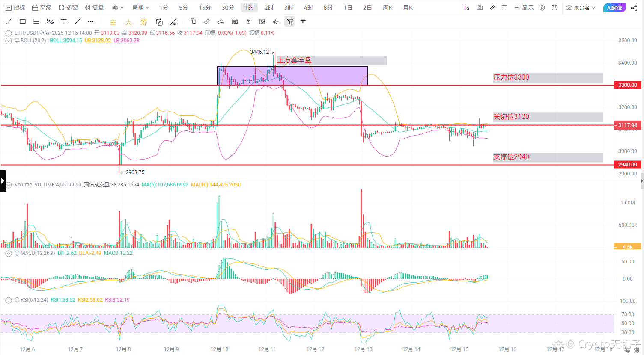Switch to the 周K weekly chart
The width and height of the screenshot is (644, 355).
[x=388, y=8]
